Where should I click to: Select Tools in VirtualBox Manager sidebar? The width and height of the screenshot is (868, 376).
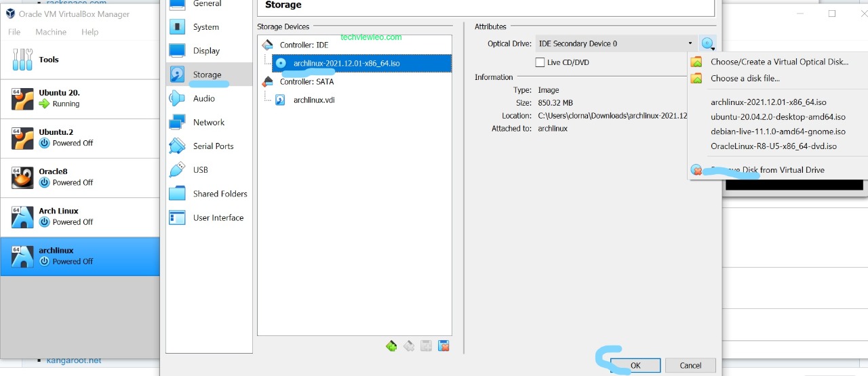click(80, 60)
